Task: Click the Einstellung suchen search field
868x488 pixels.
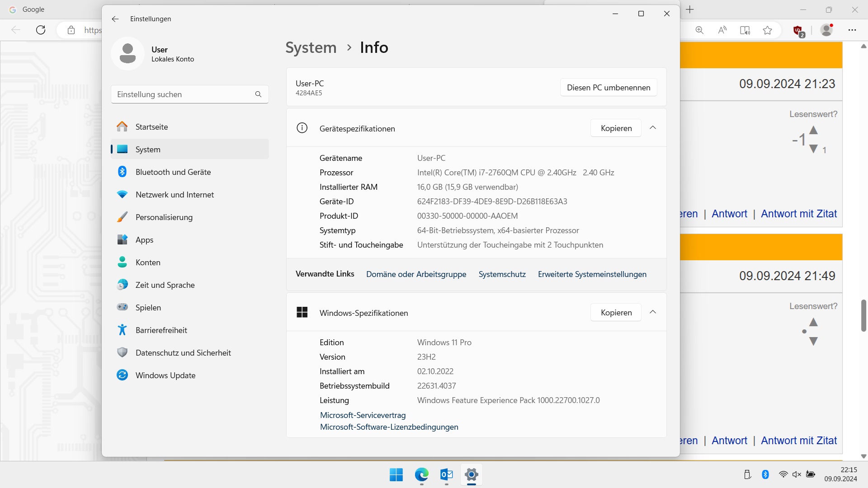Action: 190,94
